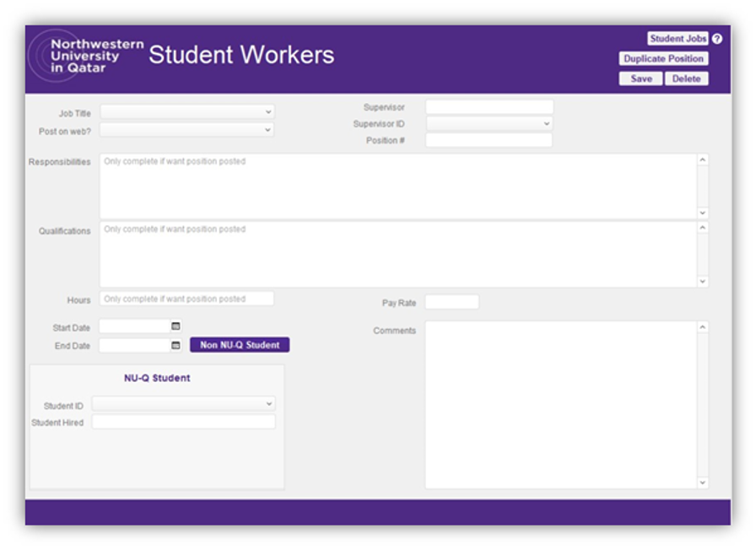
Task: Click Comments scrollbar down arrow
Action: [703, 482]
